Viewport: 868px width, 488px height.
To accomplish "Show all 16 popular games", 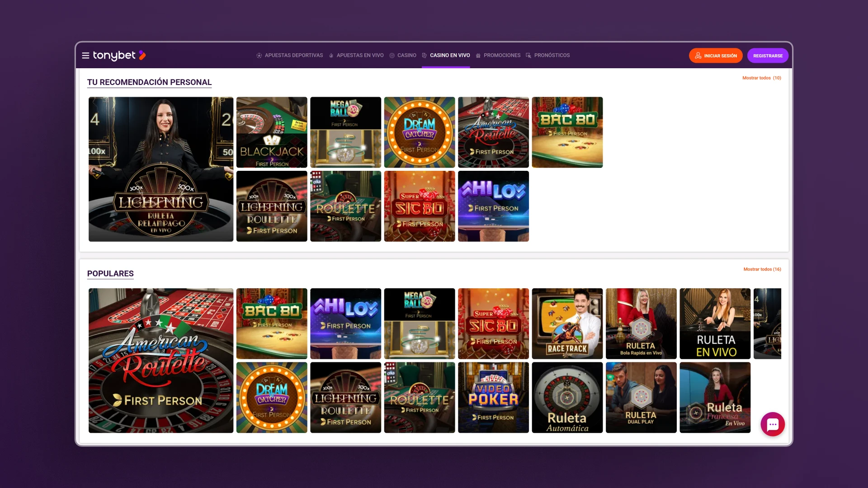I will (762, 269).
